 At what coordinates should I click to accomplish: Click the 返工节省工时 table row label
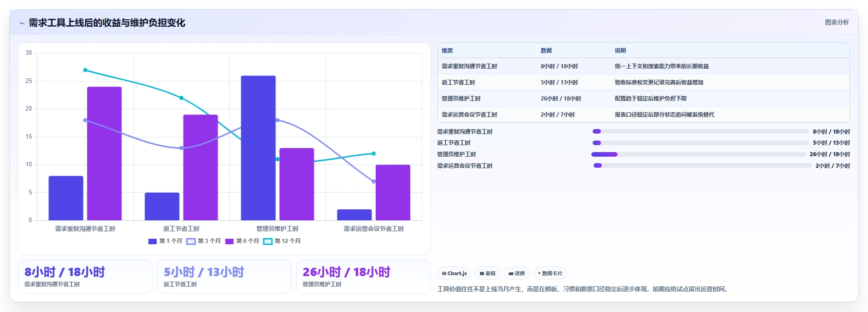[458, 82]
